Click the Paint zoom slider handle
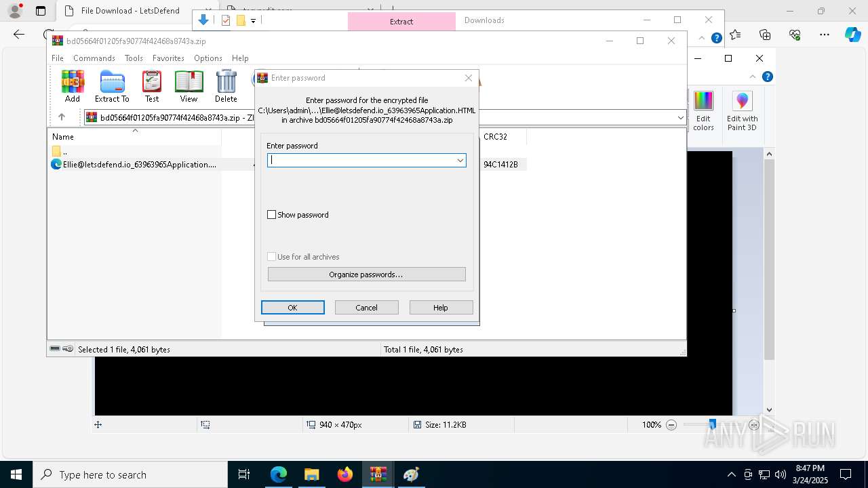 [x=712, y=425]
